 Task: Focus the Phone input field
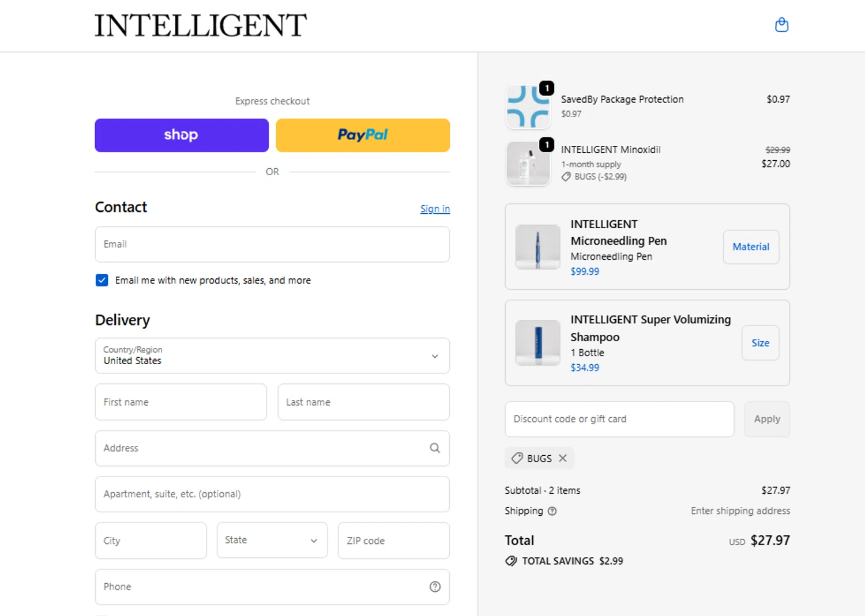point(272,587)
